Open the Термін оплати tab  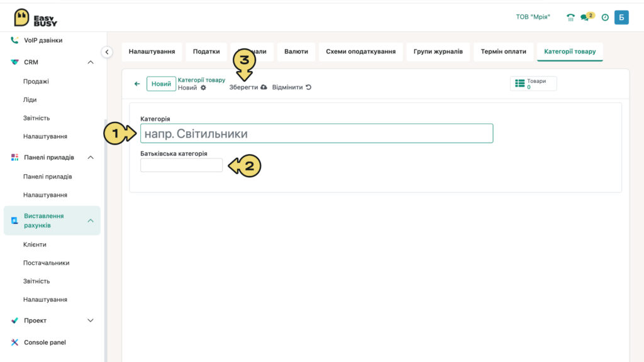pyautogui.click(x=503, y=52)
